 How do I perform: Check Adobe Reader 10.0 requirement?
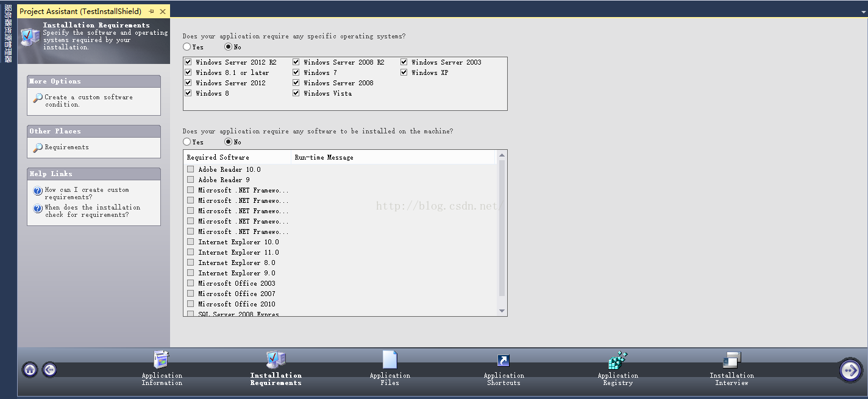pos(191,169)
